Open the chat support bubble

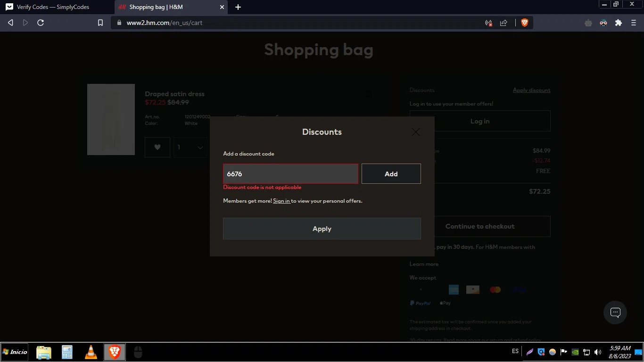(615, 312)
